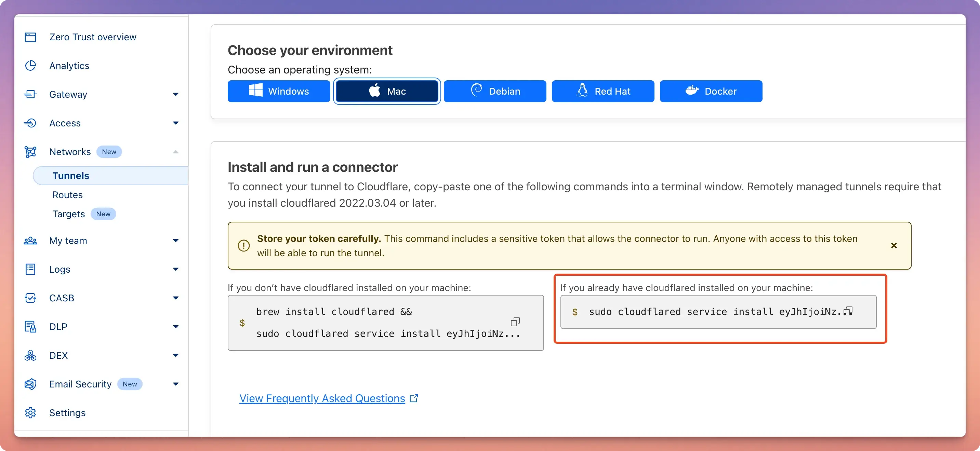Viewport: 980px width, 451px height.
Task: Dismiss the Store your token warning
Action: 894,246
